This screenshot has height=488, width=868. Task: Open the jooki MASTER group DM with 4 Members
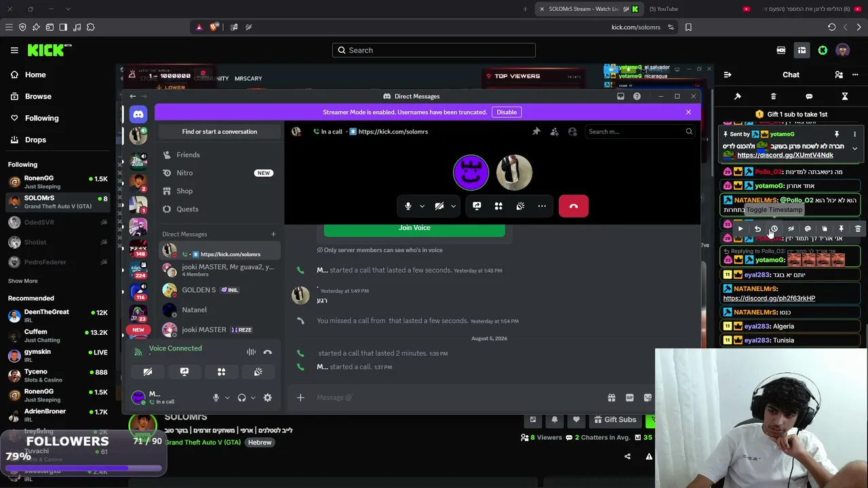click(x=220, y=270)
